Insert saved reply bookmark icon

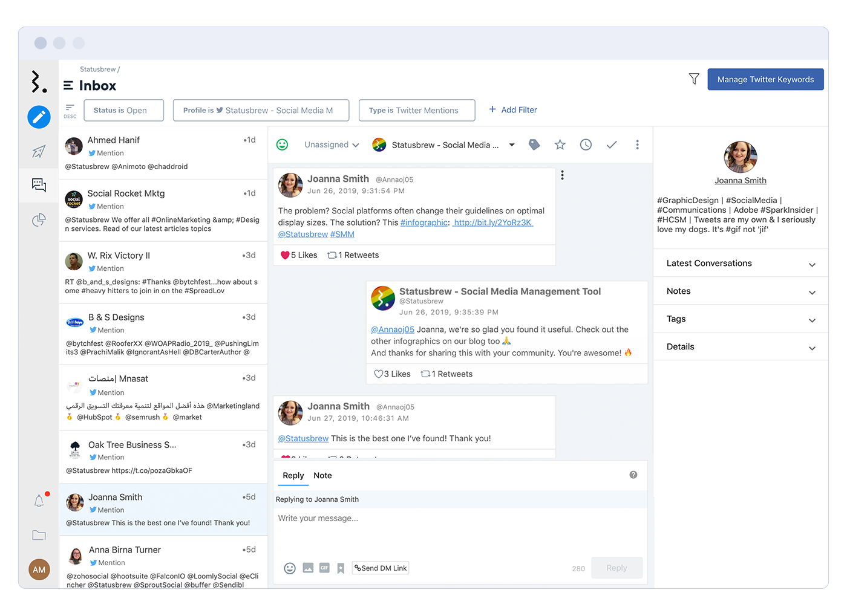coord(341,568)
